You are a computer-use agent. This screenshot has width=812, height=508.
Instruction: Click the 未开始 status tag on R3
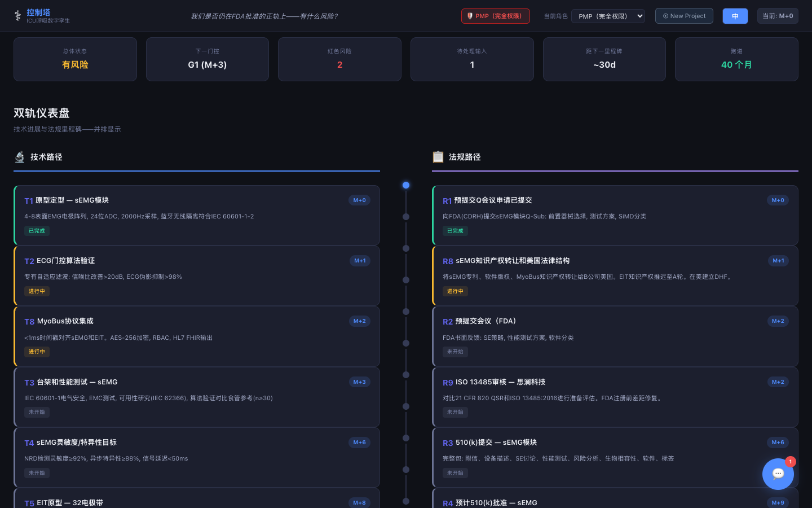coord(455,473)
